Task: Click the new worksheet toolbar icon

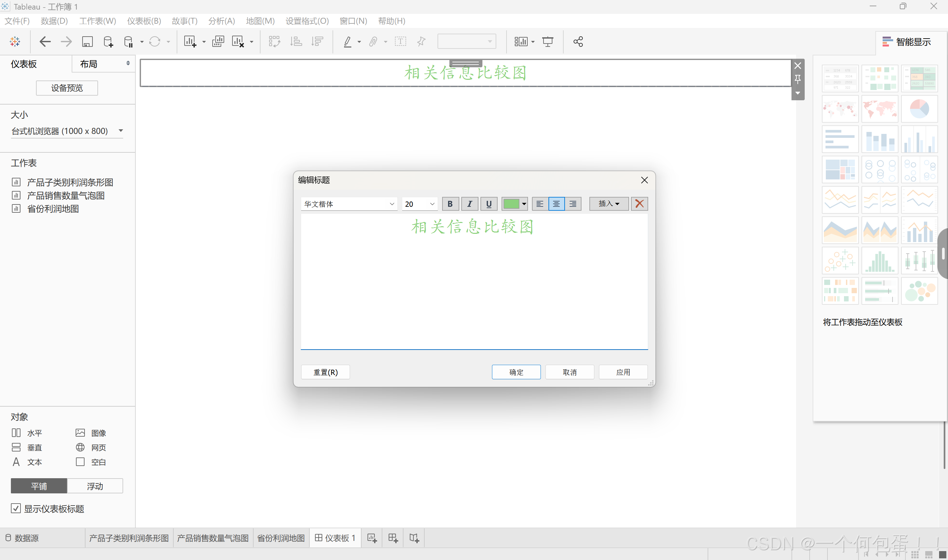Action: click(190, 42)
